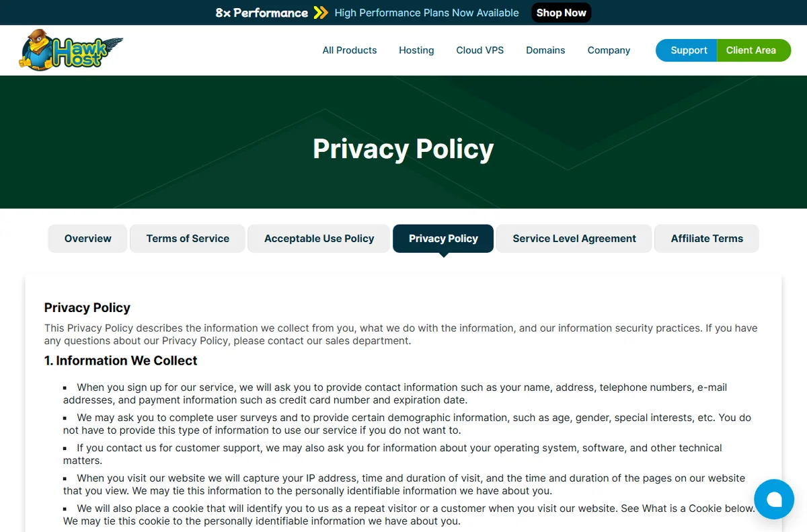Click the paragraph starting 'This Privacy Policy describes'
Viewport: 807px width, 532px height.
coord(401,334)
